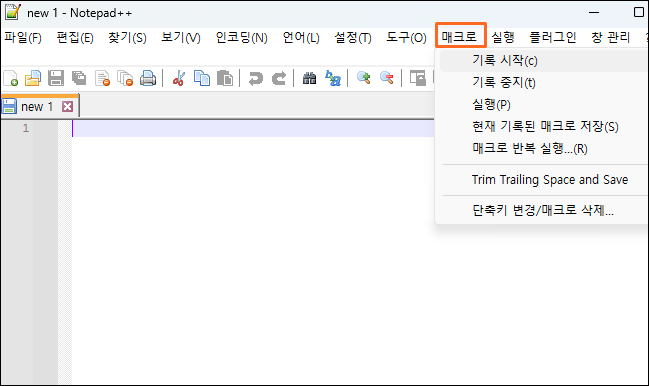
Task: Click the Zoom Out magnifier icon
Action: tap(387, 78)
